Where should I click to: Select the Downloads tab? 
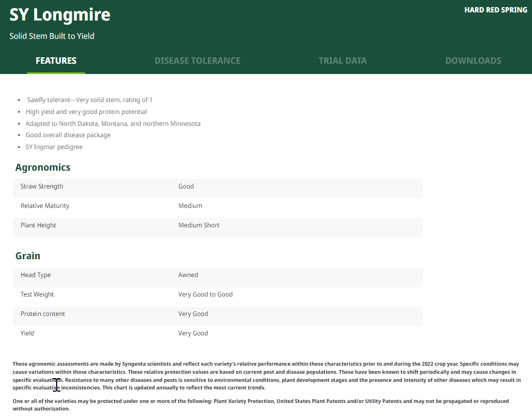click(473, 60)
